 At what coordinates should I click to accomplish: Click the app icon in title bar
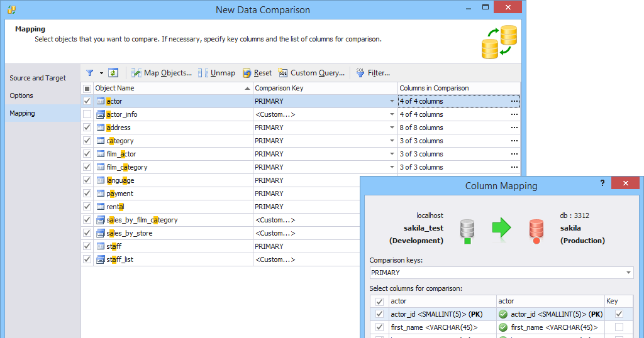click(12, 9)
